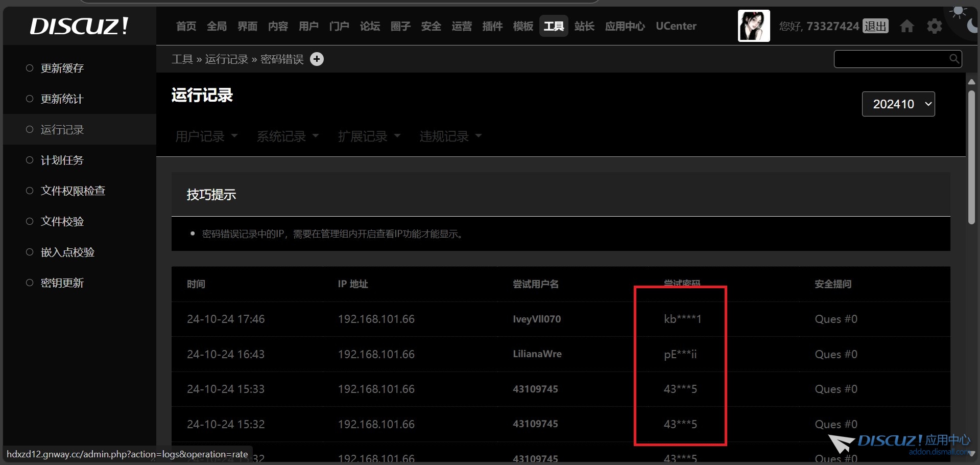Click inside the top search input field
The width and height of the screenshot is (980, 465).
891,59
